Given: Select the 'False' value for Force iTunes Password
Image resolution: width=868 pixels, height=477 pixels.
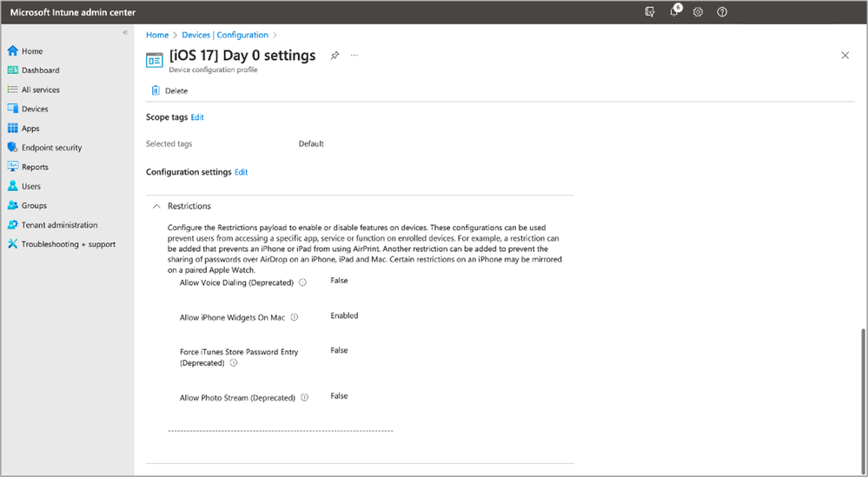Looking at the screenshot, I should pos(339,350).
